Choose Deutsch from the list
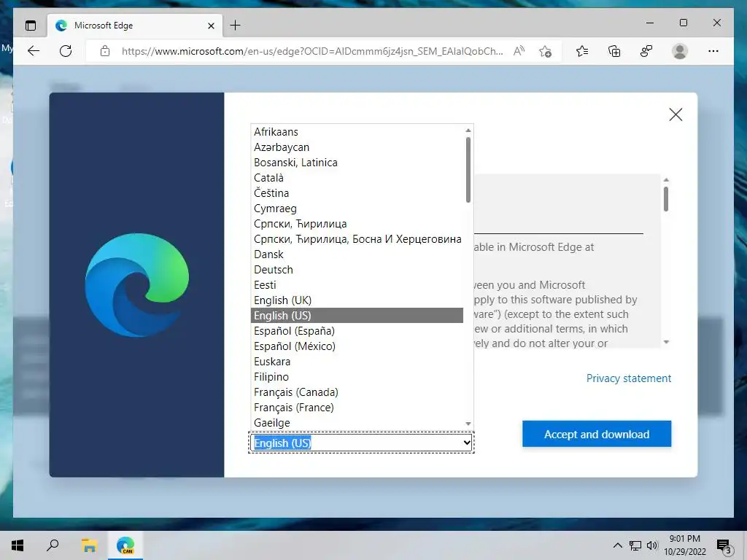The width and height of the screenshot is (747, 560). [357, 269]
